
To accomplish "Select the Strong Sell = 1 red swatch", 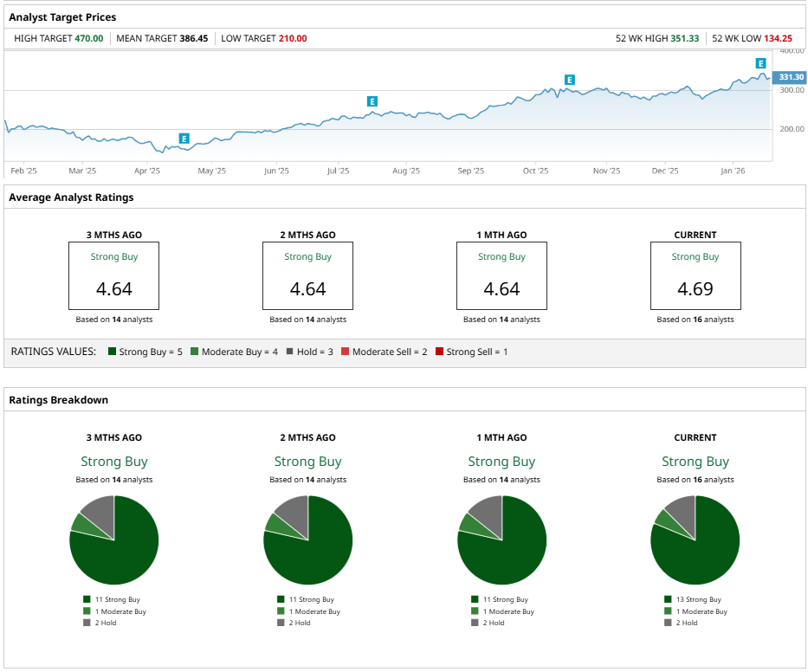I will 439,352.
